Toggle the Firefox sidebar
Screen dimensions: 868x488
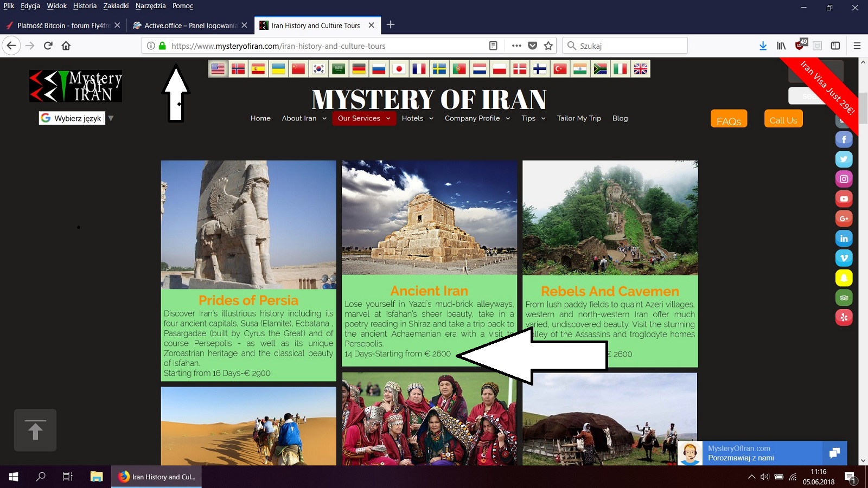(835, 46)
